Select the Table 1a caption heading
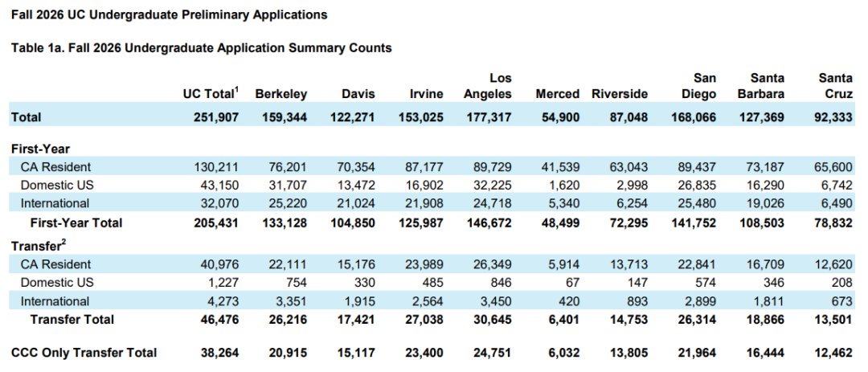 pos(201,48)
